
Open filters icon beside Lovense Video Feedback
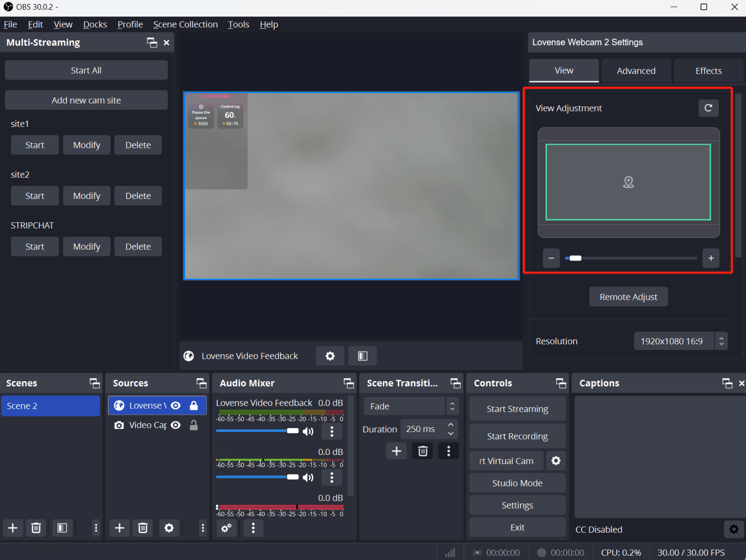pos(362,356)
